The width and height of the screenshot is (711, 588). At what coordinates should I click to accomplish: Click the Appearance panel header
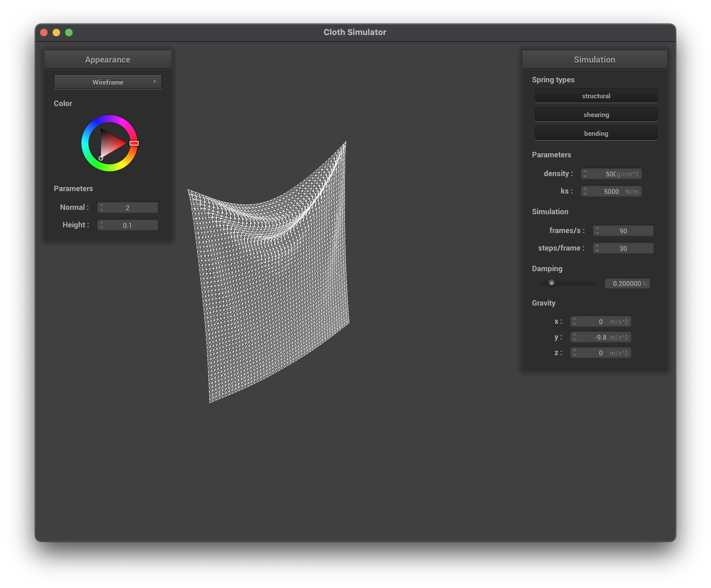click(108, 59)
